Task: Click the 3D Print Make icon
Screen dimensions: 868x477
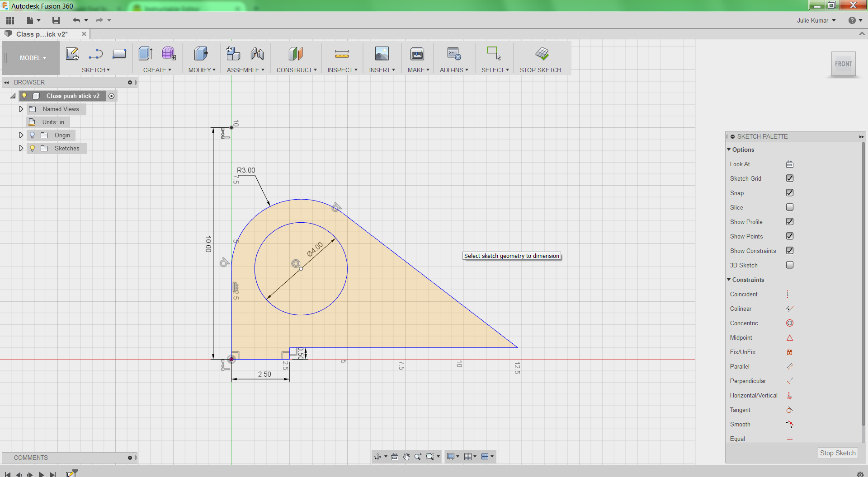Action: [417, 54]
